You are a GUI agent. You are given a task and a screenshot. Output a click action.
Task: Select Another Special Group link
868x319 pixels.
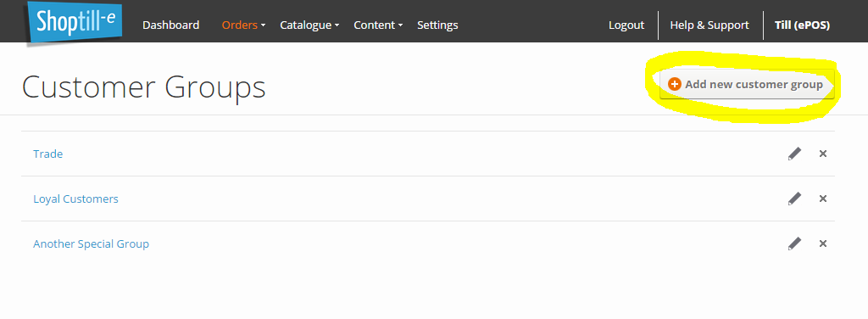coord(91,243)
